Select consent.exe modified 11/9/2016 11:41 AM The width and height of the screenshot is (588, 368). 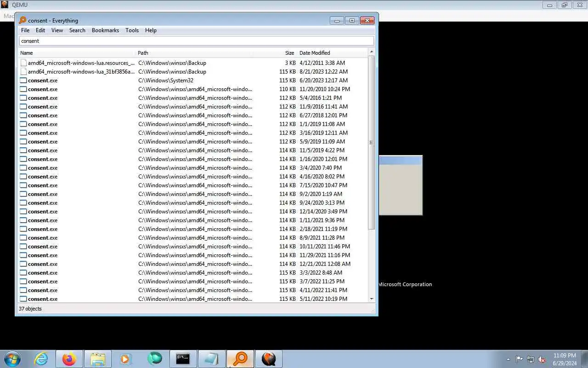[x=193, y=106]
